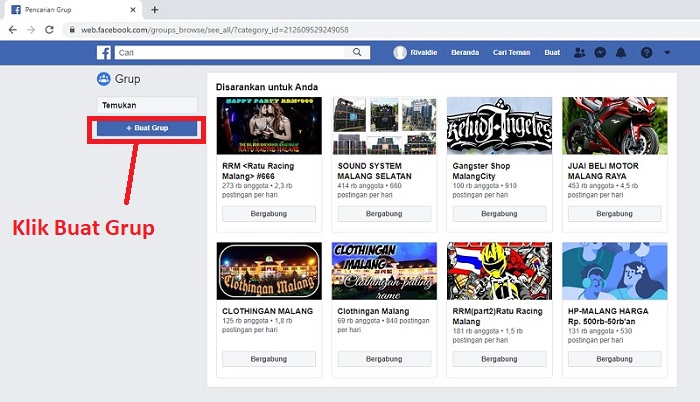Open the Buat menu in top bar
This screenshot has height=402, width=700.
[552, 53]
